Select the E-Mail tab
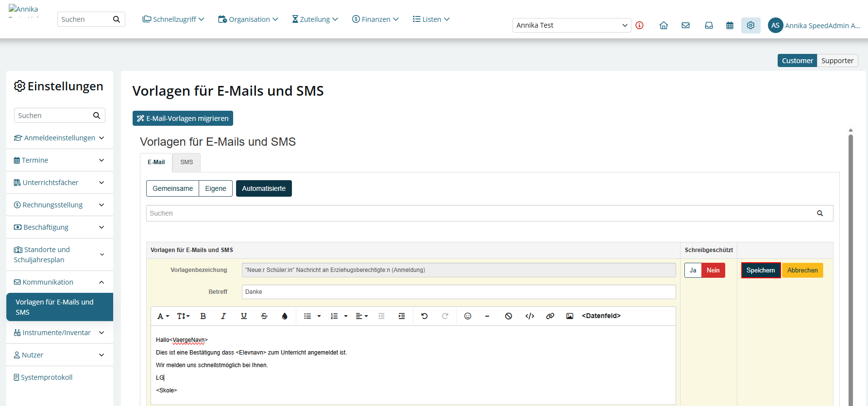Image resolution: width=868 pixels, height=406 pixels. (x=156, y=162)
